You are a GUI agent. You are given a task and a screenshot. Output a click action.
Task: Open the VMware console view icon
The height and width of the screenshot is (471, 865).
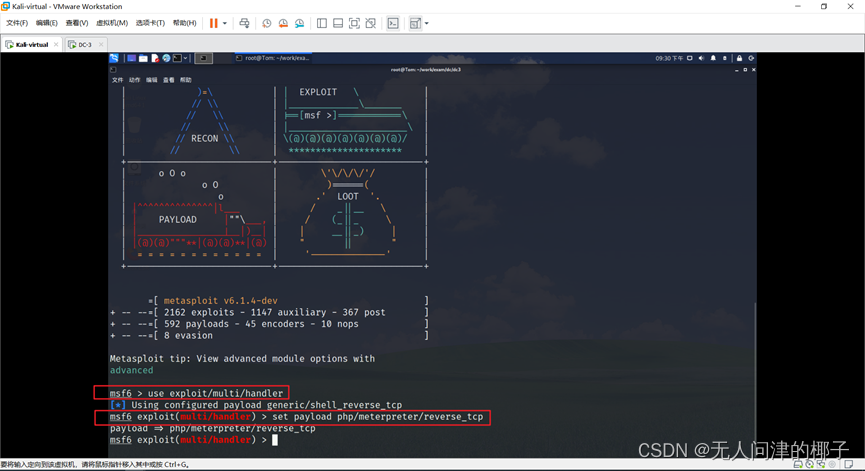(x=393, y=23)
